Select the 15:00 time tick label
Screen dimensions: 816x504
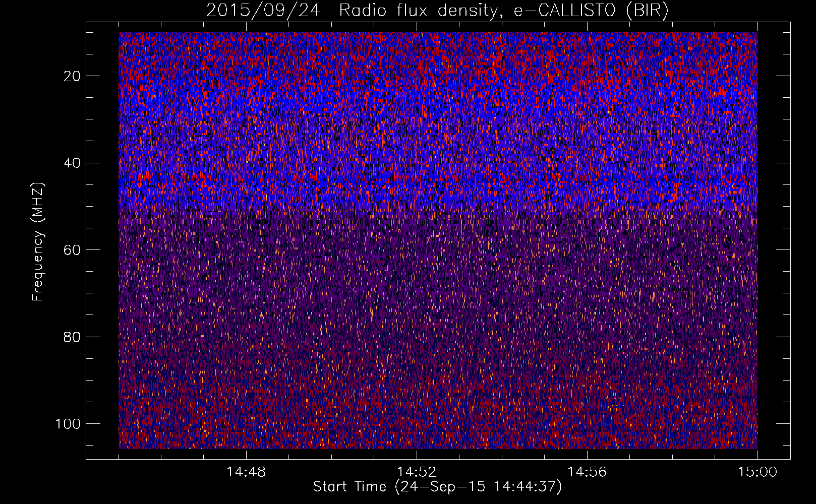point(757,472)
